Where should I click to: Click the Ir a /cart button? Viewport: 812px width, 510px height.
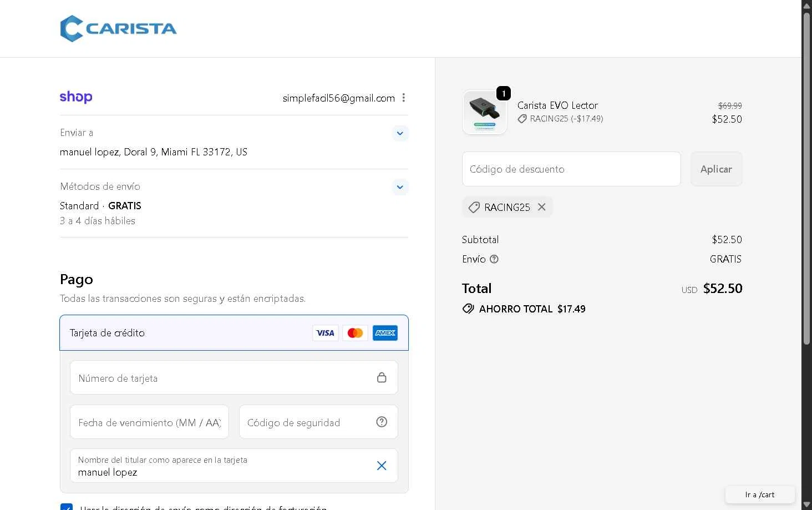click(760, 494)
